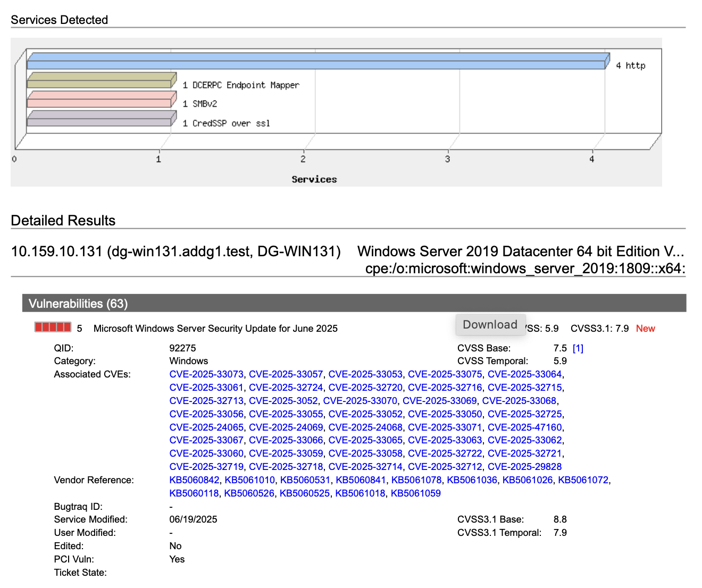Open CVE-2025-33069 link

(x=440, y=401)
